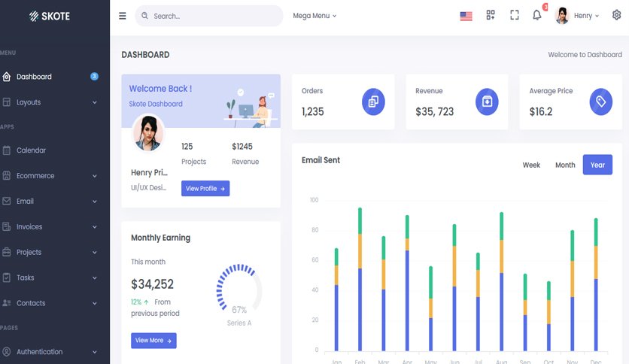This screenshot has width=629, height=364.
Task: Expand the Projects menu chevron
Action: click(95, 253)
